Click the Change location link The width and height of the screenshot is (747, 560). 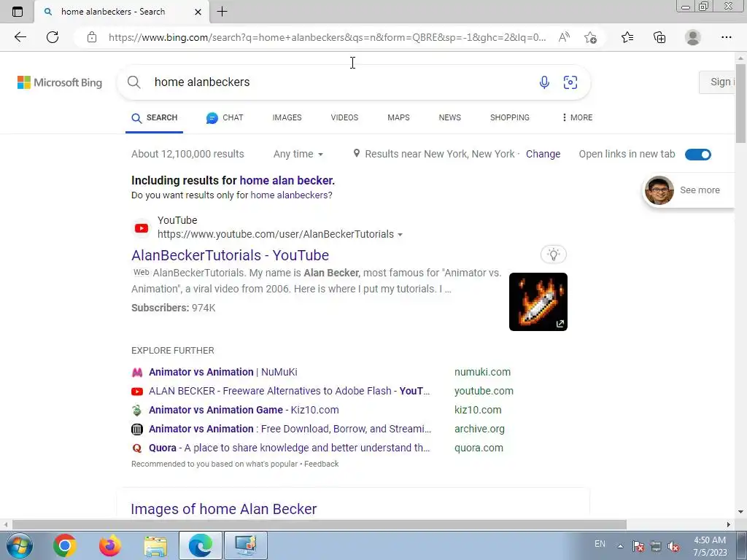[x=543, y=154]
